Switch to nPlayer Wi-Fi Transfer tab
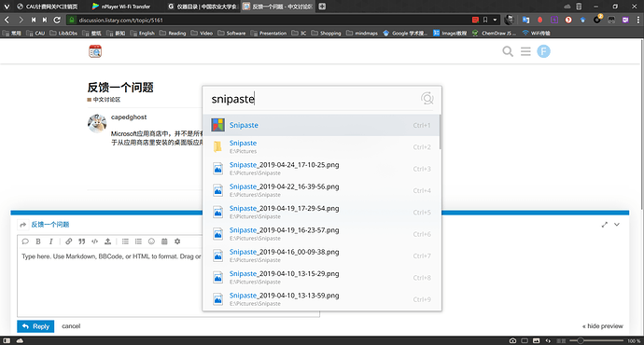The height and width of the screenshot is (345, 644). coord(122,7)
